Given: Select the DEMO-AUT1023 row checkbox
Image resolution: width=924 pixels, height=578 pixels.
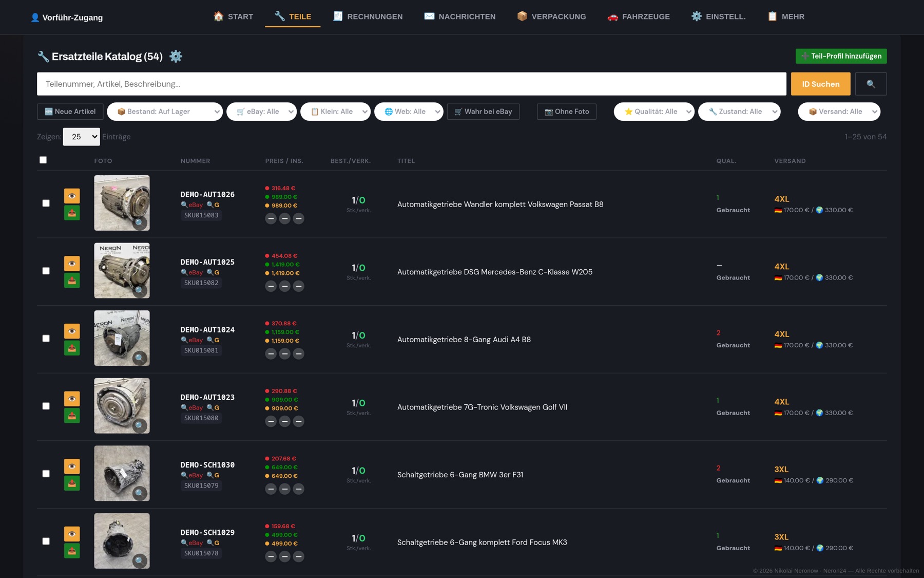Looking at the screenshot, I should (x=46, y=406).
